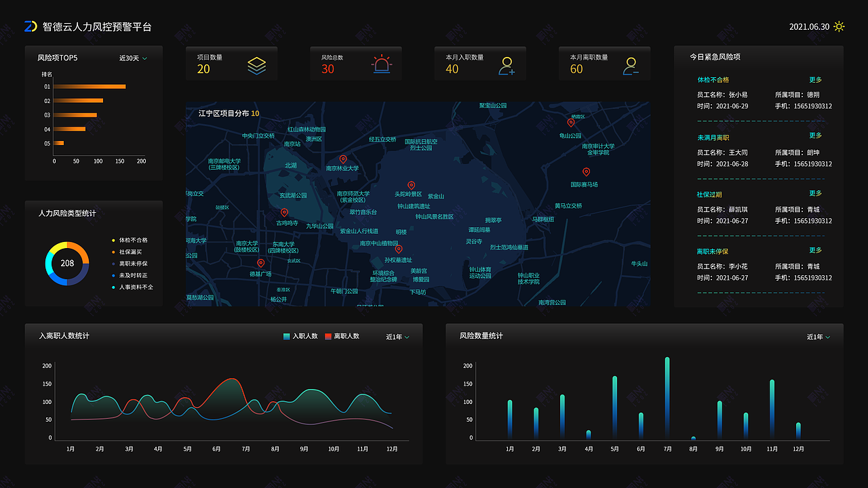This screenshot has height=488, width=868.
Task: Select the map pin above 孙权墓遗址
Action: pyautogui.click(x=399, y=249)
